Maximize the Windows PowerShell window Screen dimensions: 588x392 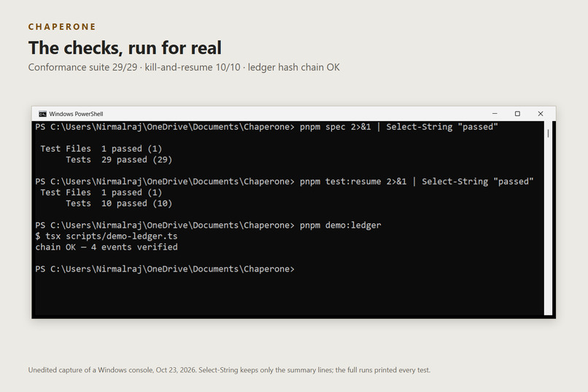click(x=517, y=114)
